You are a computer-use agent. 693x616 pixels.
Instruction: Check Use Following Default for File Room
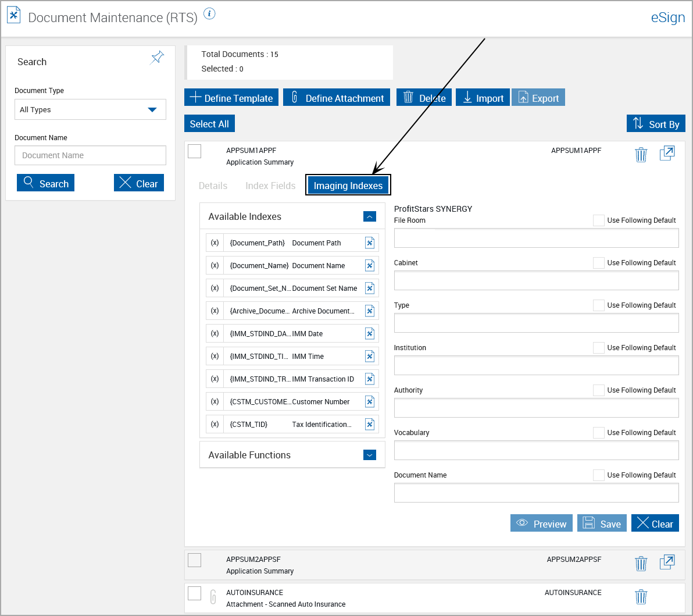point(598,220)
